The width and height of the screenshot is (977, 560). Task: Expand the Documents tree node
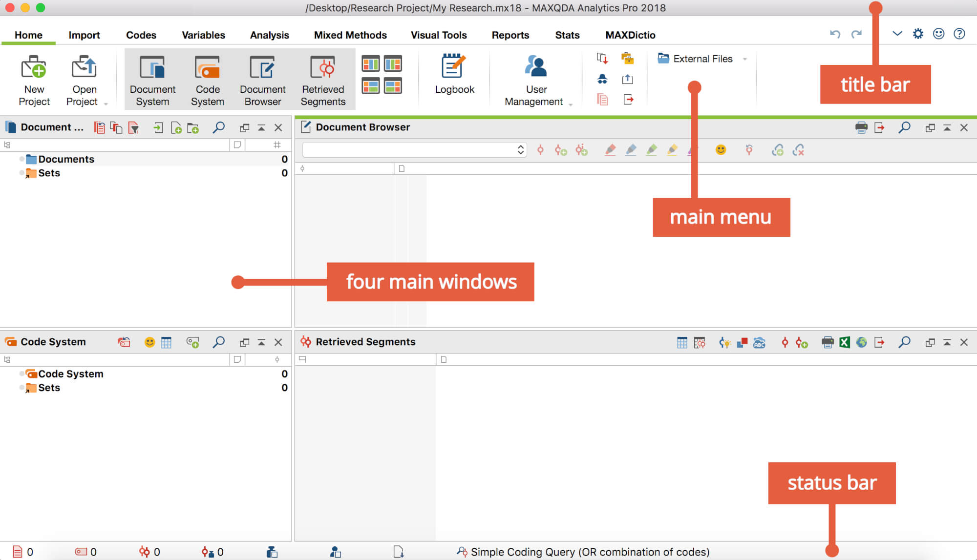click(x=21, y=159)
